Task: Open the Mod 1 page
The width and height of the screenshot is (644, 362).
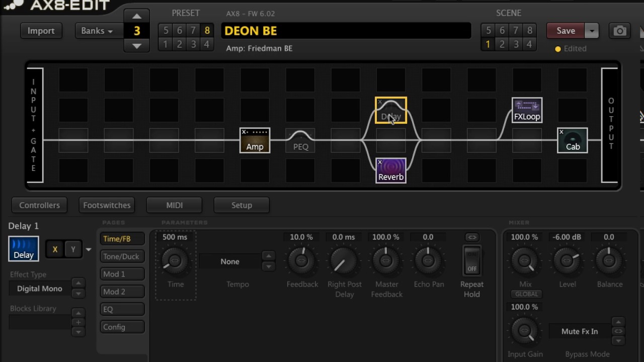Action: point(122,274)
